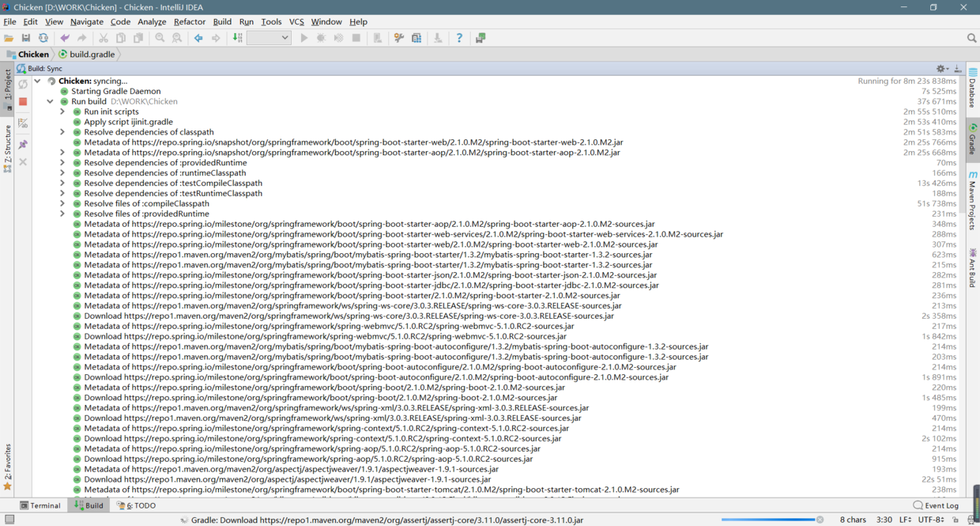Viewport: 980px width, 526px height.
Task: Navigate Back with the blue arrow
Action: [198, 38]
